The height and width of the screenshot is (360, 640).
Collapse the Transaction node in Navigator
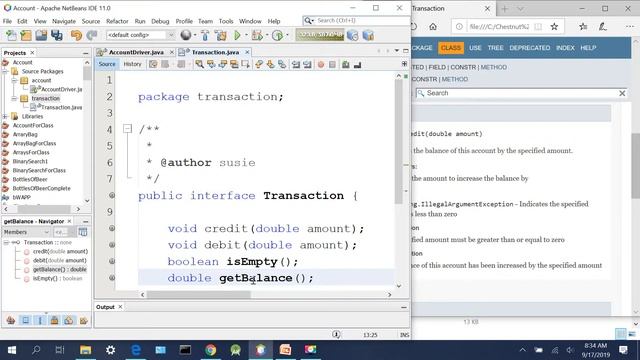click(6, 242)
